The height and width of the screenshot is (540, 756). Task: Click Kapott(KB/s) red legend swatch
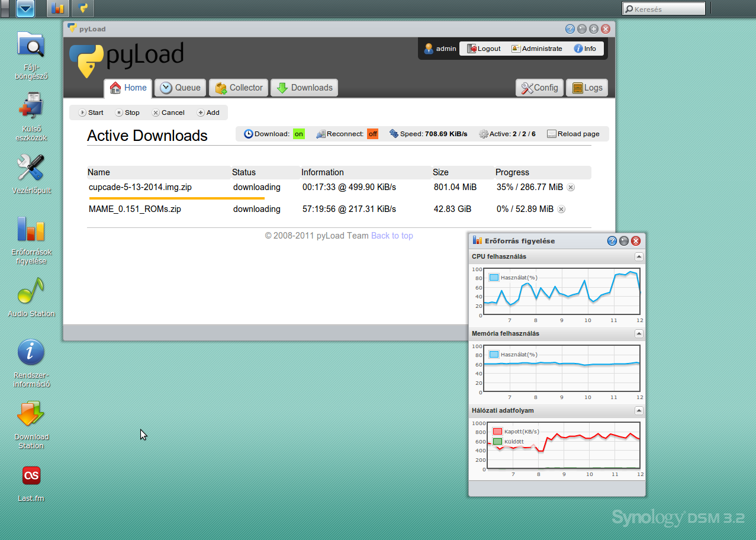(x=497, y=431)
